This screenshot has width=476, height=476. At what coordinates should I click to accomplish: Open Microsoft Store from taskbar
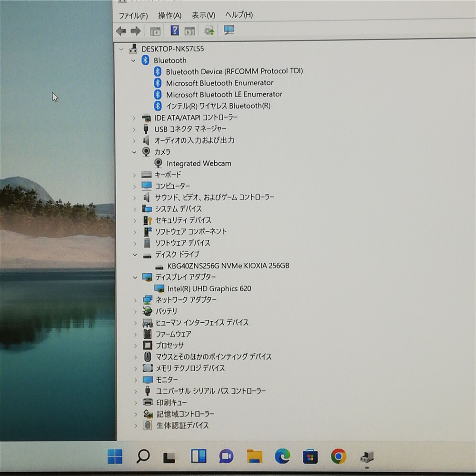point(310,456)
